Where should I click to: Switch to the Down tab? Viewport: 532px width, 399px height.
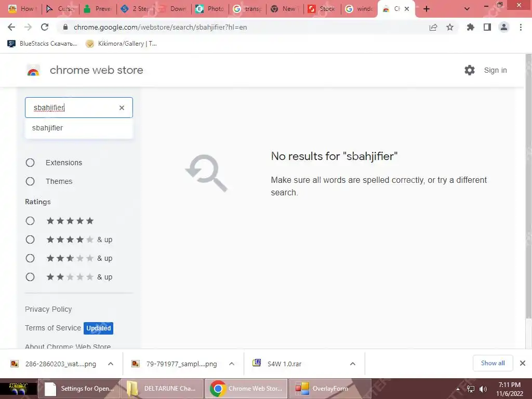pos(172,9)
